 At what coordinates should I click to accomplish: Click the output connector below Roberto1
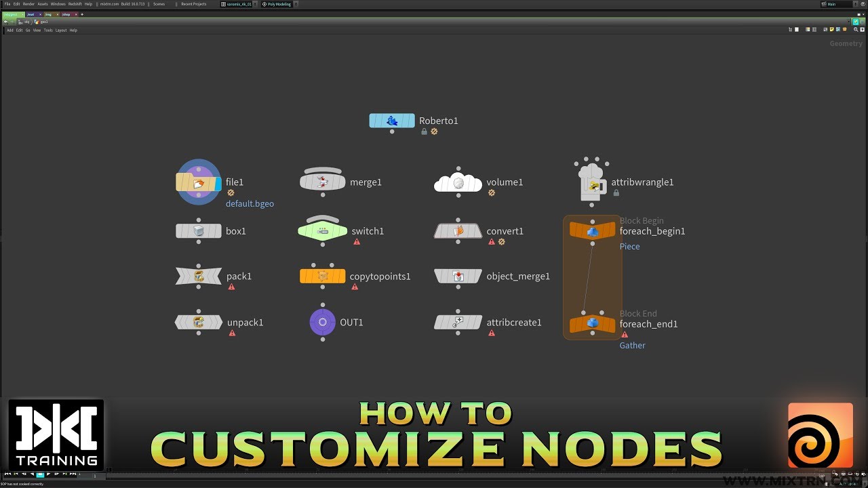(392, 131)
